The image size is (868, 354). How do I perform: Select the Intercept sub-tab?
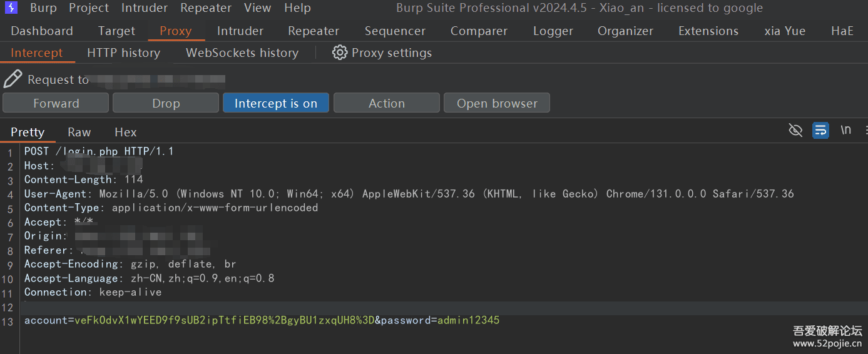(x=37, y=53)
